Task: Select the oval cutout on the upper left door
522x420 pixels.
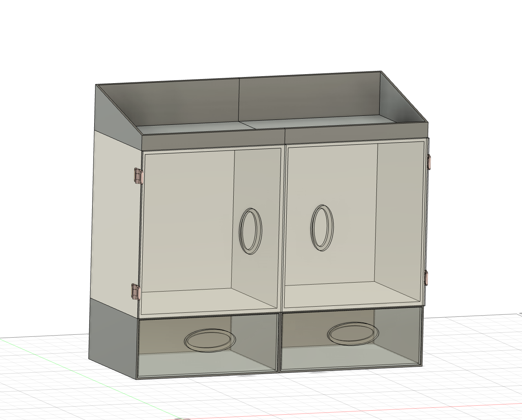Action: click(251, 231)
